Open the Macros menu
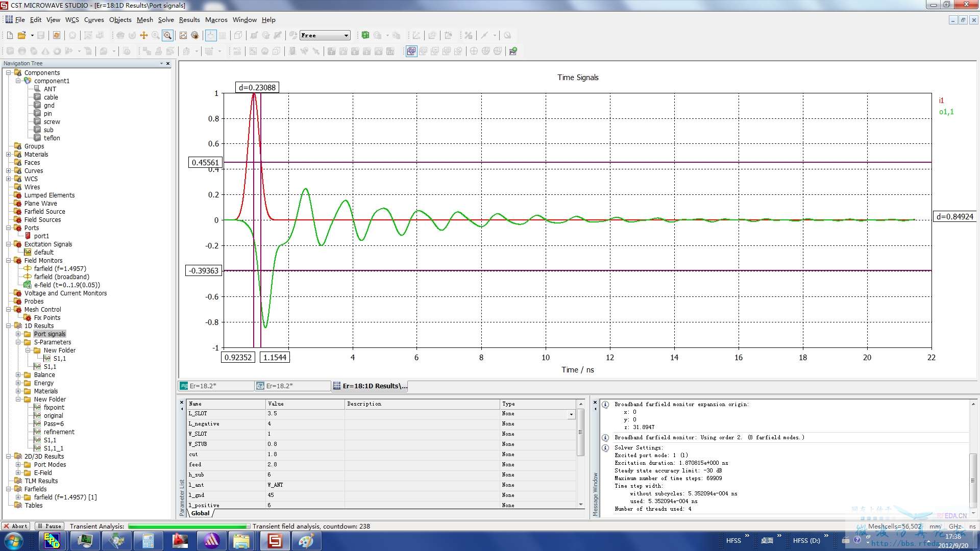This screenshot has width=980, height=551. click(x=216, y=20)
